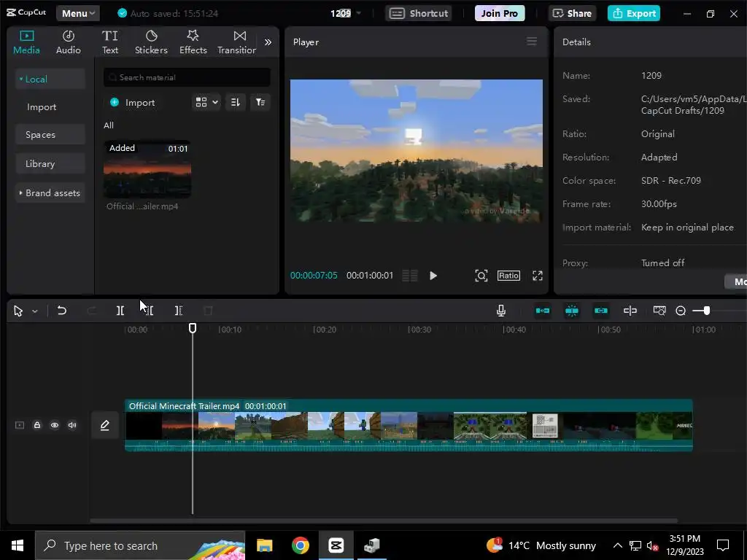This screenshot has height=560, width=747.
Task: Toggle main track magnet
Action: [543, 311]
